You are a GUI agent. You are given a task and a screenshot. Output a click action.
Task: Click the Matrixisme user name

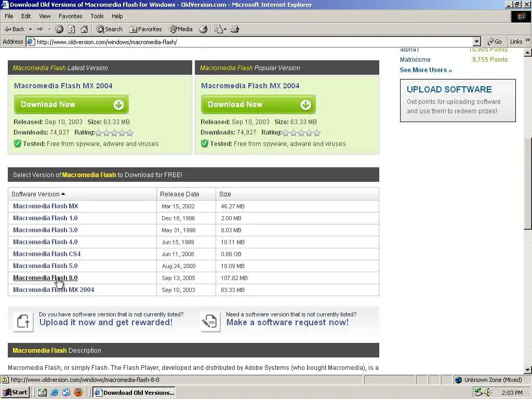coord(415,59)
